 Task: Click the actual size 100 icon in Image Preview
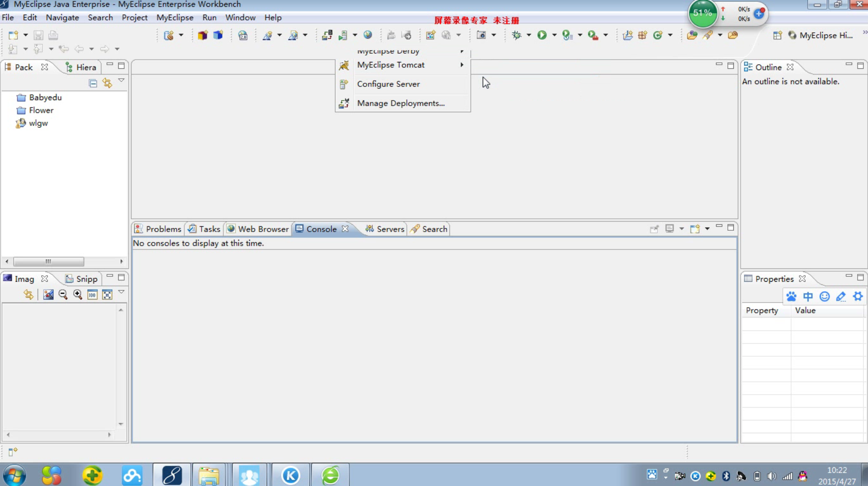tap(92, 294)
